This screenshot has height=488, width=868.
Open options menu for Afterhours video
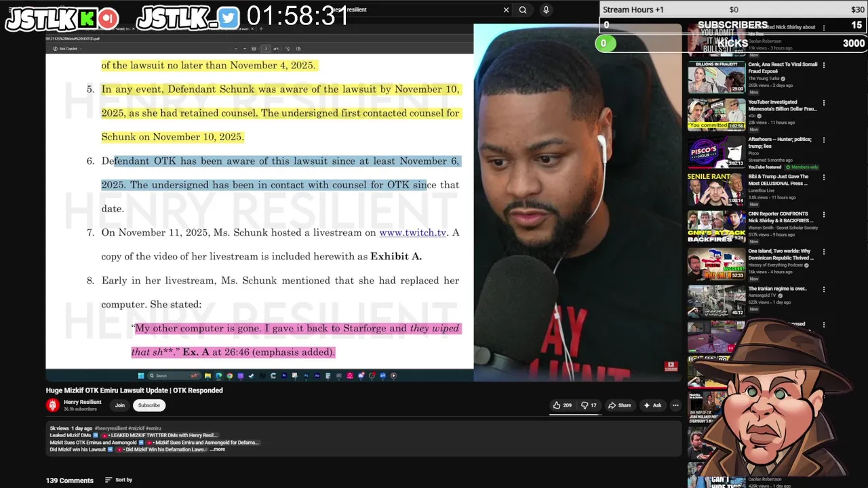coord(824,140)
